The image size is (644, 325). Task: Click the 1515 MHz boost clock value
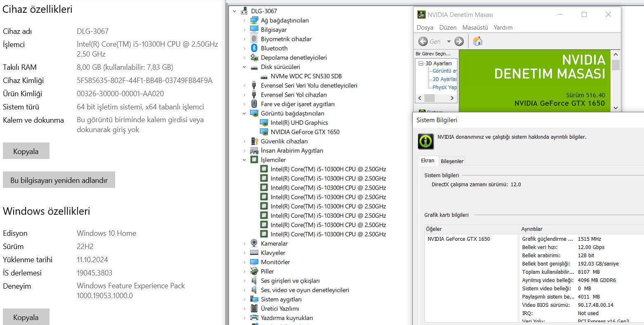tap(590, 239)
